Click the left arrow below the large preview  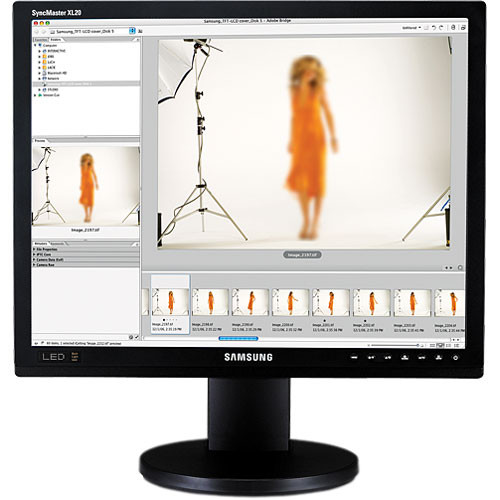pyautogui.click(x=447, y=268)
